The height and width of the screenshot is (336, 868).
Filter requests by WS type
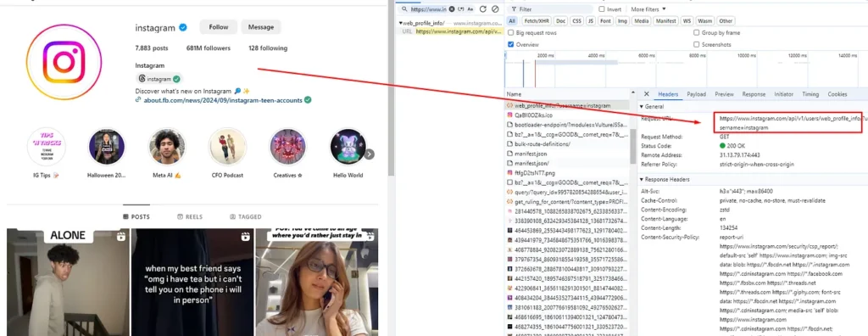[687, 21]
